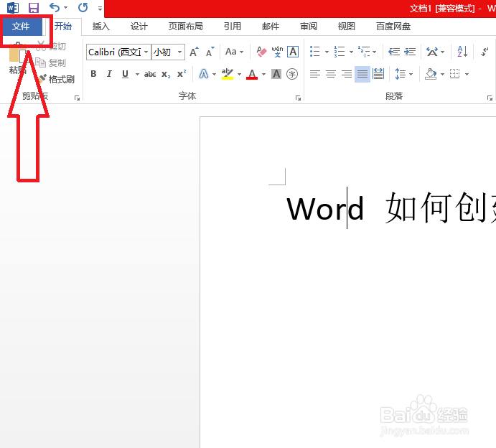Open the Paragraph dialog launcher
496x448 pixels.
tap(490, 98)
